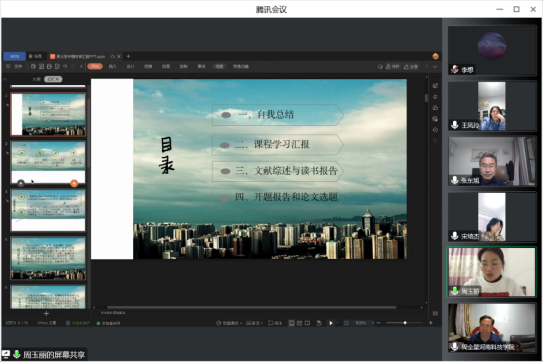543x363 pixels.
Task: Open the 稻壳 tab in WPS
Action: 35,56
